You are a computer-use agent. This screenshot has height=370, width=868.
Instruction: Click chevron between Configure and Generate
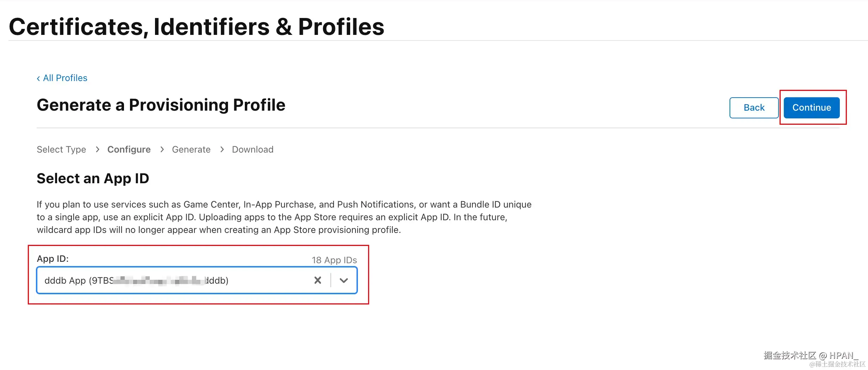click(x=162, y=149)
